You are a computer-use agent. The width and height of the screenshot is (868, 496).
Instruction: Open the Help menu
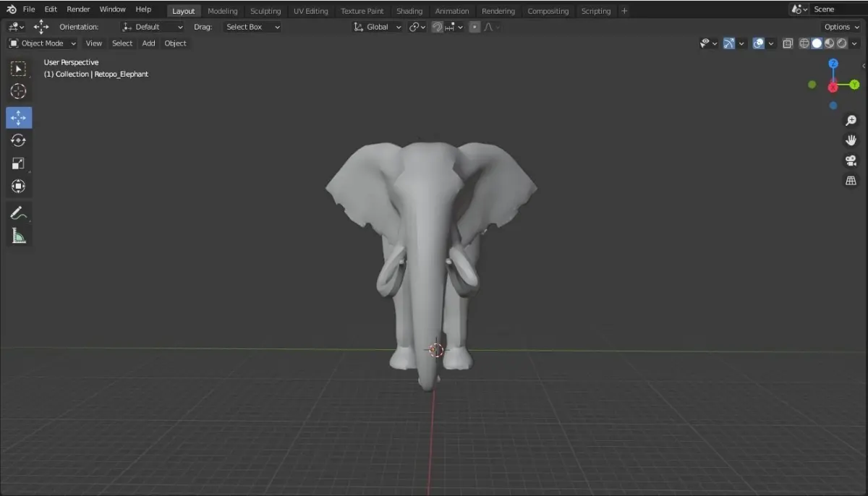point(143,9)
